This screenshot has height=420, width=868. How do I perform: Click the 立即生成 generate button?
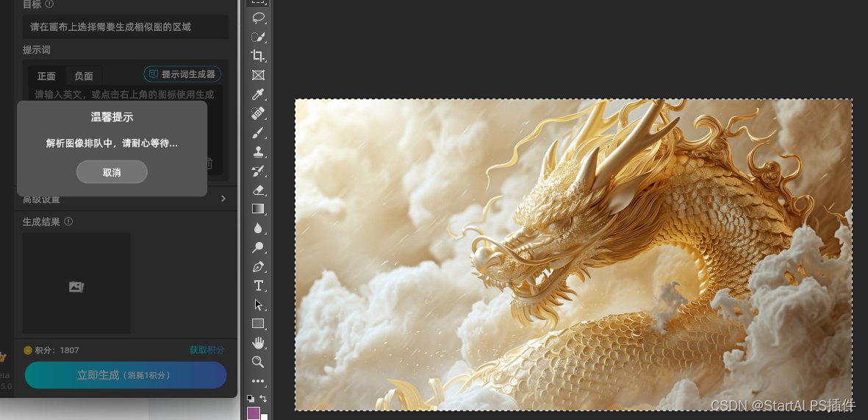click(x=126, y=375)
